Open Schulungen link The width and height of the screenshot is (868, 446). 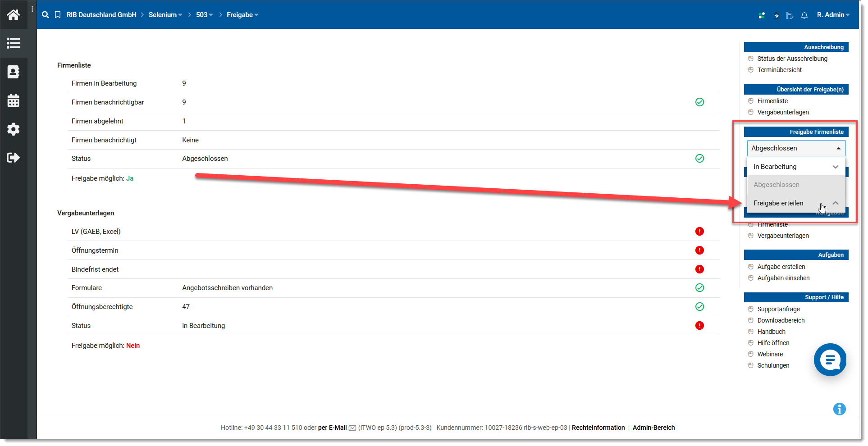pos(773,365)
